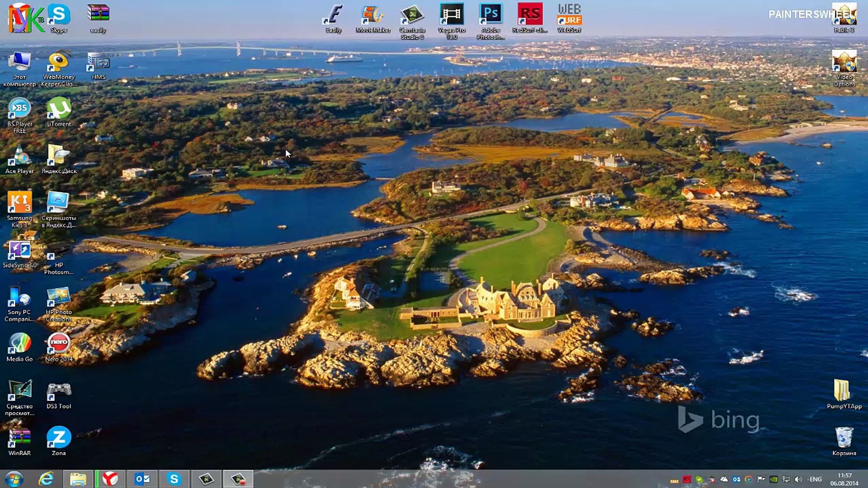Open the volume control in the tray
This screenshot has height=488, width=868.
tap(798, 479)
